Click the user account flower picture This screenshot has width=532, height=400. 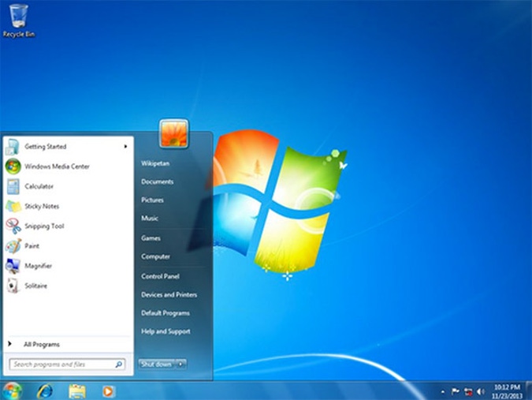173,134
